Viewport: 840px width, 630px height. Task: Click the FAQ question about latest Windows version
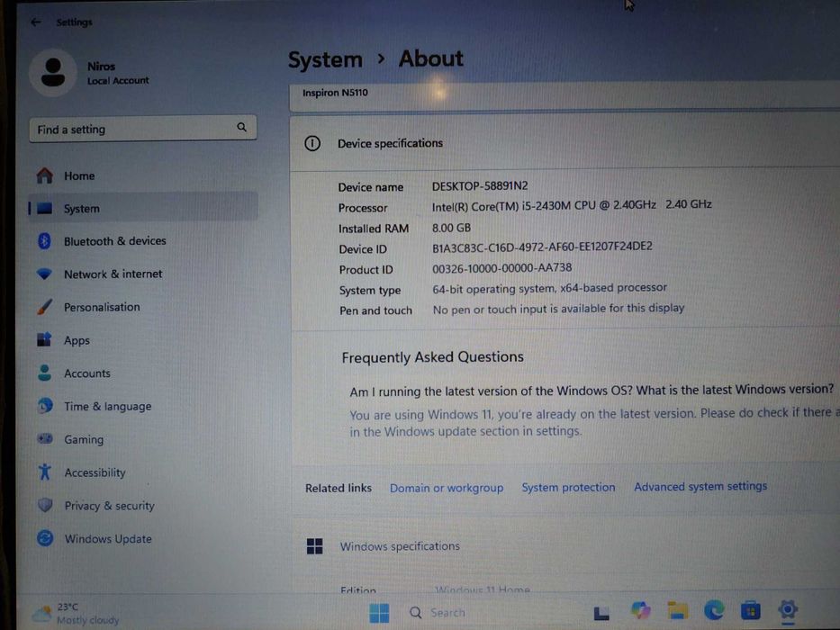(592, 390)
